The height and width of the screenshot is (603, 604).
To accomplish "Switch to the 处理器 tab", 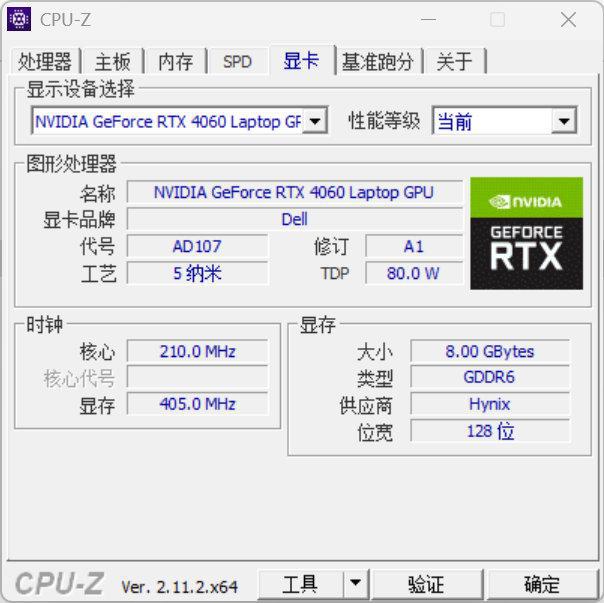I will click(46, 61).
